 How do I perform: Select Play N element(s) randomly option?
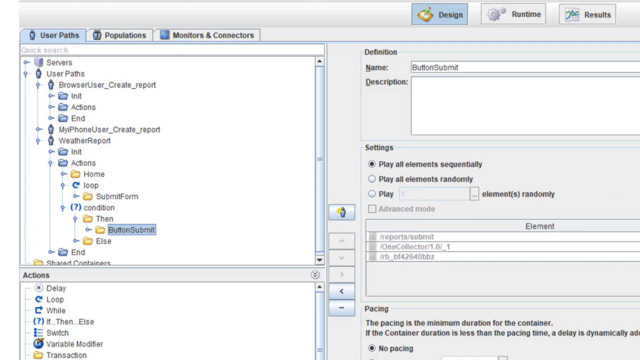pos(372,194)
